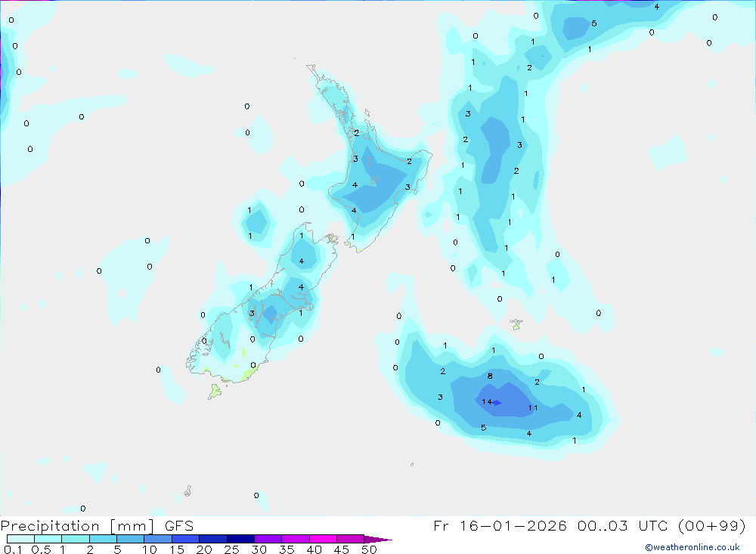Click the '50' legend scale label
756x554 pixels.
coord(369,549)
